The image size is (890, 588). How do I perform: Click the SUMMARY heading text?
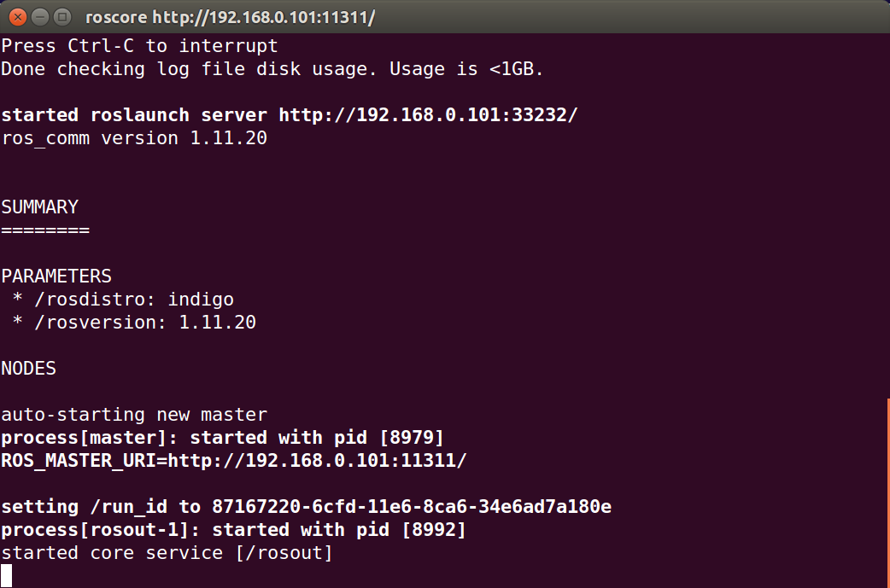[39, 207]
